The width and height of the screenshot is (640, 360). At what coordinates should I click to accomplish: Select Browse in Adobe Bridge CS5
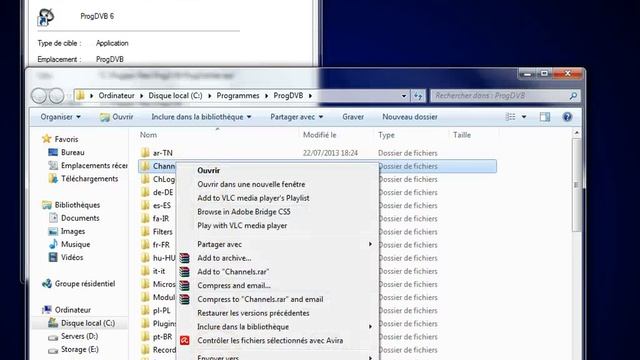[244, 212]
